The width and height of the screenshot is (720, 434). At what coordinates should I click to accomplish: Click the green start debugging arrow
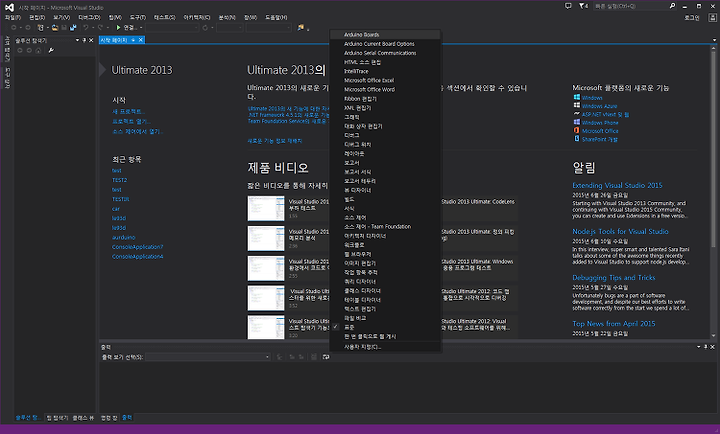click(118, 28)
